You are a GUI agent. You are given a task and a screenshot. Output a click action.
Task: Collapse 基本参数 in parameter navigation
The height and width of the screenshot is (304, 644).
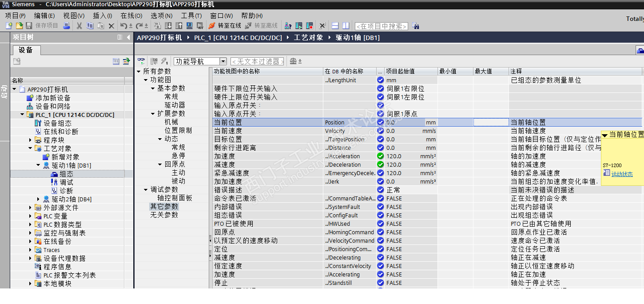(x=153, y=88)
